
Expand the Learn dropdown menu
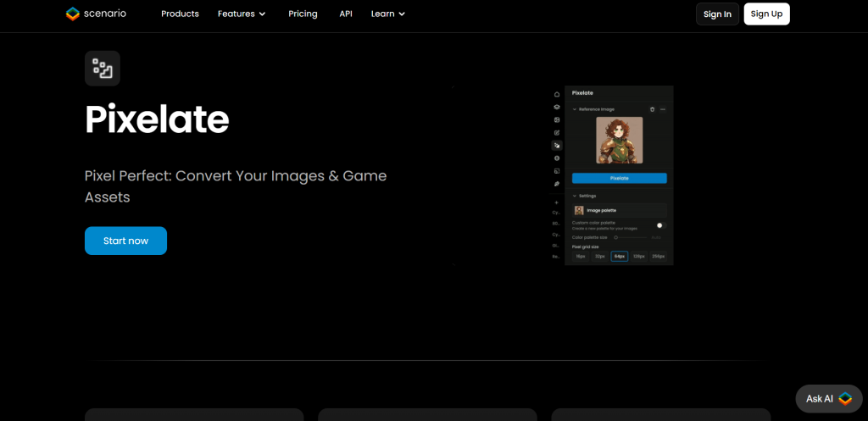coord(388,14)
